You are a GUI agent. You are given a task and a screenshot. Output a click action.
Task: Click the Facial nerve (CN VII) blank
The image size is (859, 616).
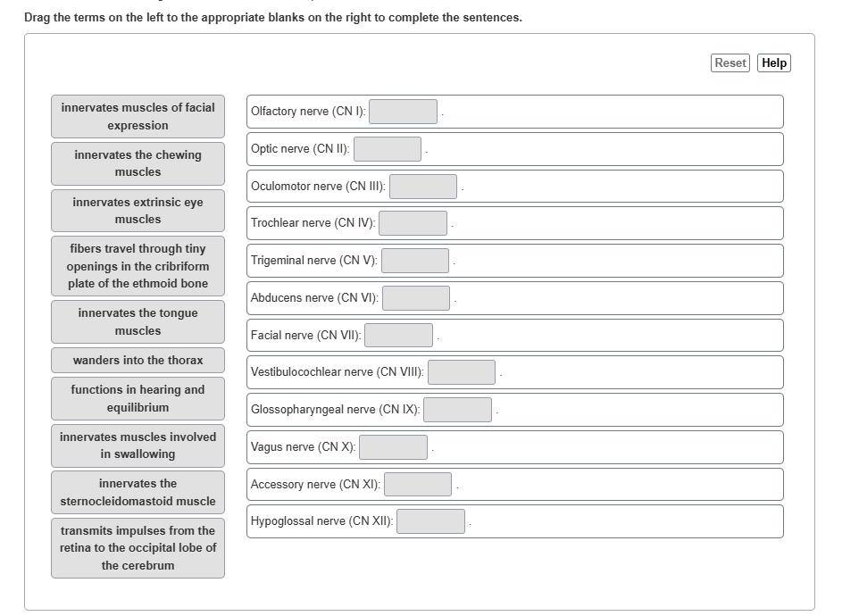[x=398, y=336]
